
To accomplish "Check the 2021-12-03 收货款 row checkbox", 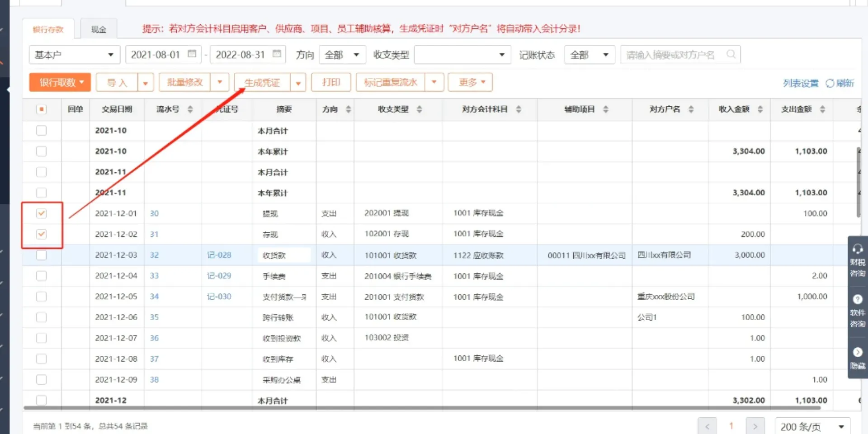I will pyautogui.click(x=41, y=255).
